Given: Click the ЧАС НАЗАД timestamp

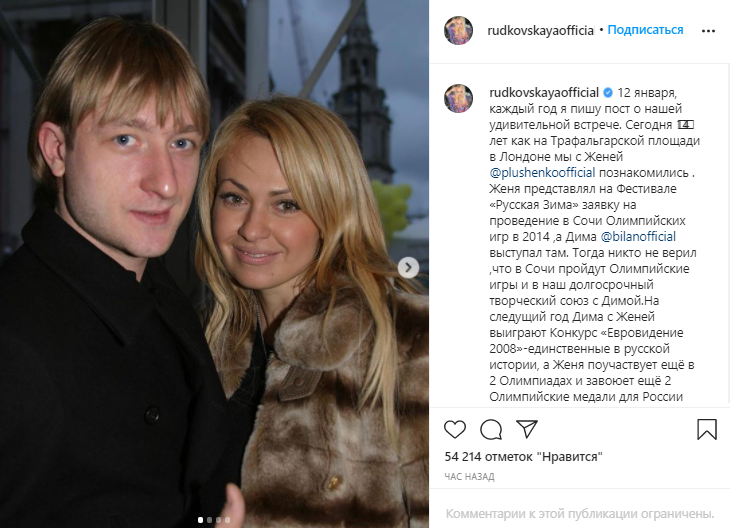Looking at the screenshot, I should 469,476.
